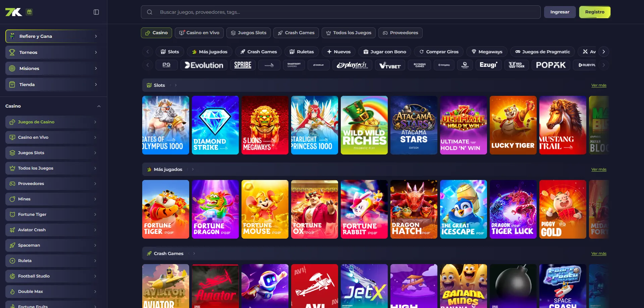Choose the Ezugi provider logo
644x308 pixels.
coord(488,65)
